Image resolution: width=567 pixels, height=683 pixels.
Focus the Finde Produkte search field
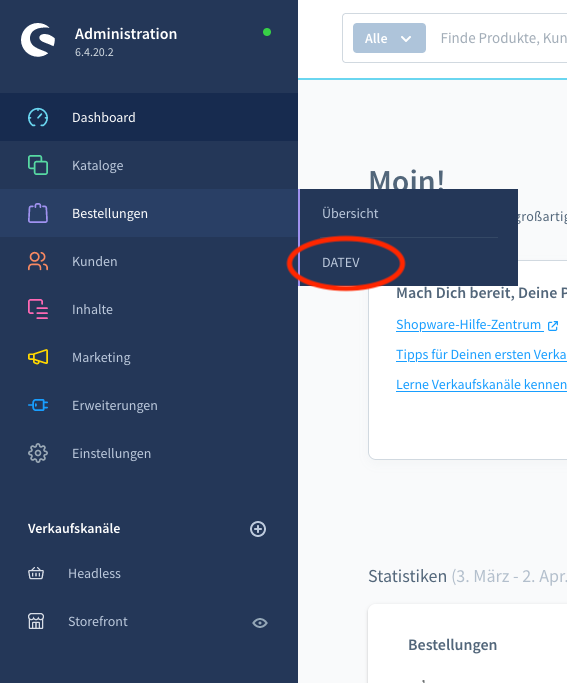[503, 38]
